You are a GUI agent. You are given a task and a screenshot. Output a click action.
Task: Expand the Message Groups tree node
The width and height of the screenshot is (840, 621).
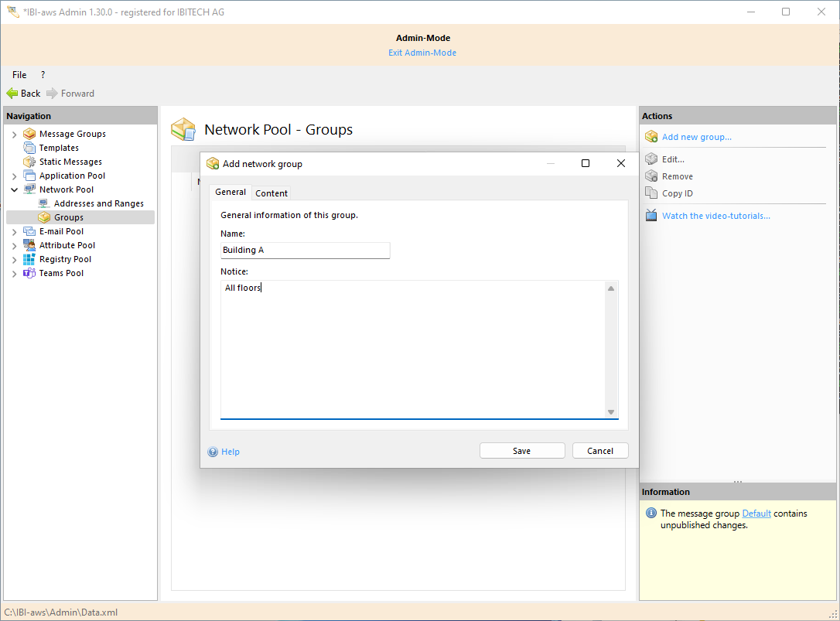[14, 135]
